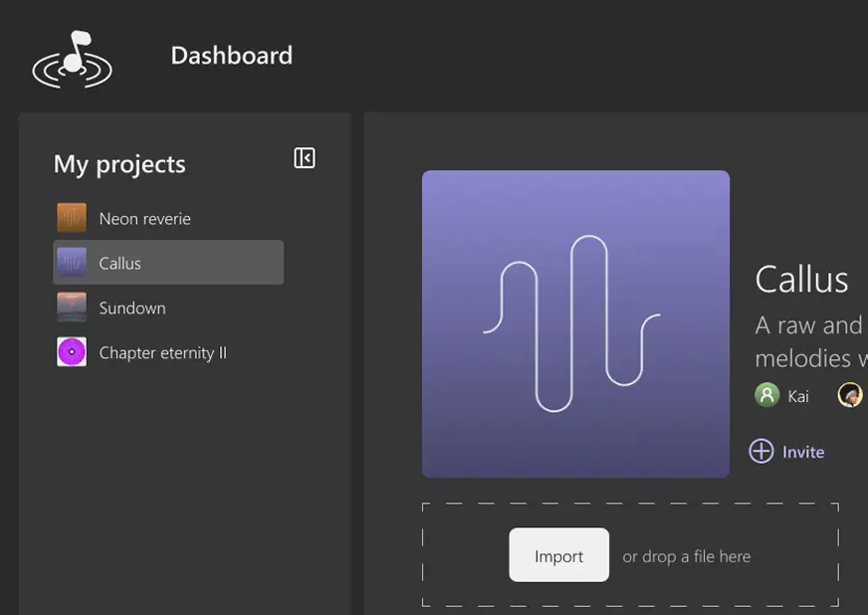Click the Chapter eternity II disc icon
Viewport: 868px width, 615px height.
pos(72,352)
